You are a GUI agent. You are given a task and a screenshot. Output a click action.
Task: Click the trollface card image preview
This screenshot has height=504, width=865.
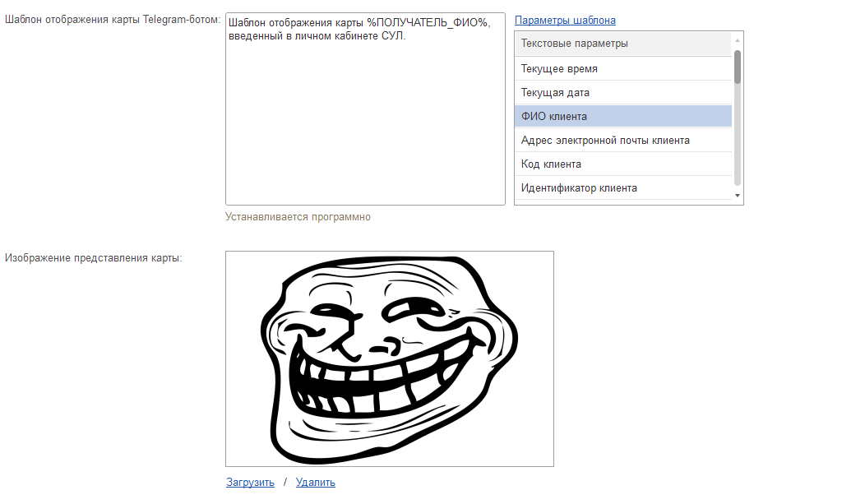point(390,359)
